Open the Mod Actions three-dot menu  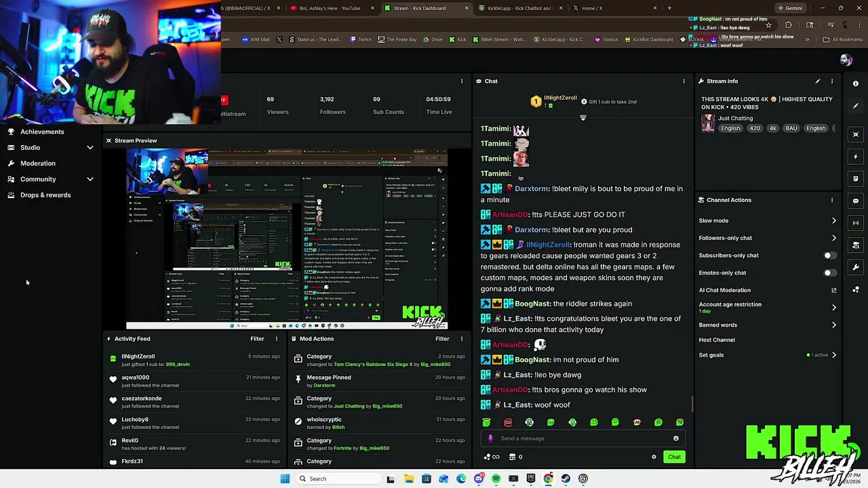point(462,339)
